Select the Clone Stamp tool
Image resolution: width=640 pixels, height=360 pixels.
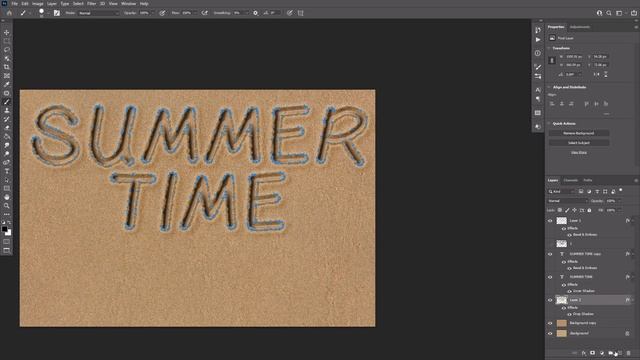point(7,110)
